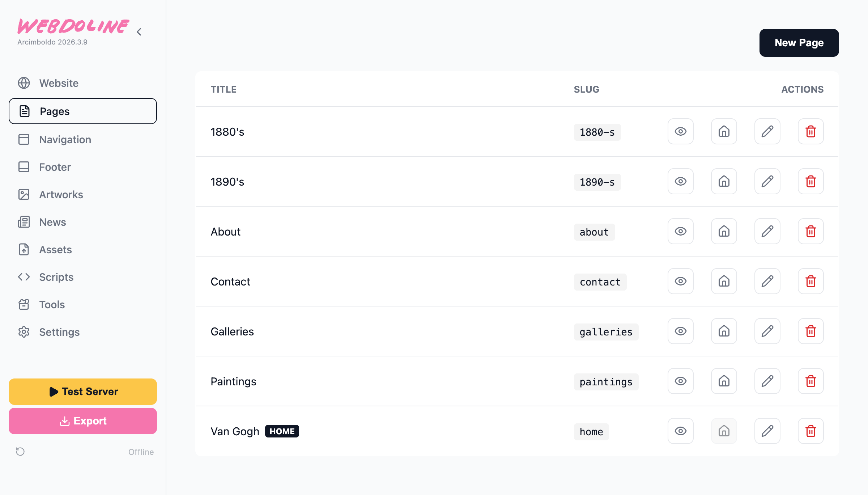Edit the Contact page with pencil icon

coord(767,281)
